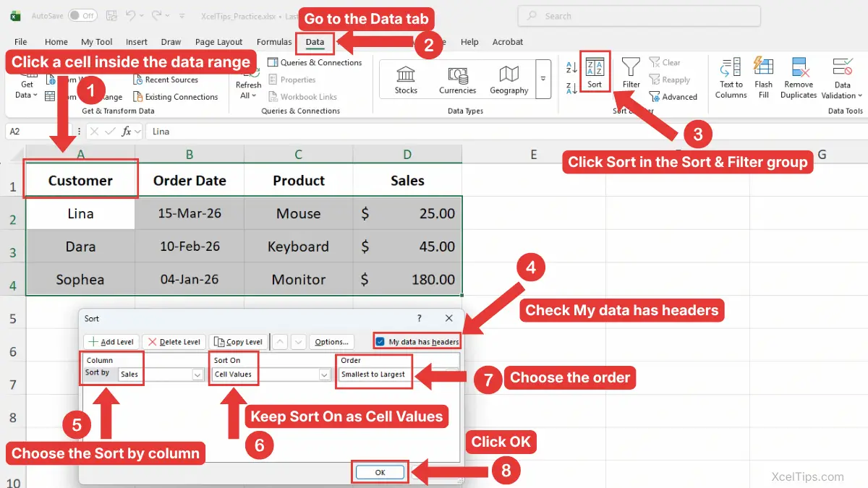Image resolution: width=868 pixels, height=488 pixels.
Task: Click the formula bar showing Lina
Action: pyautogui.click(x=506, y=132)
